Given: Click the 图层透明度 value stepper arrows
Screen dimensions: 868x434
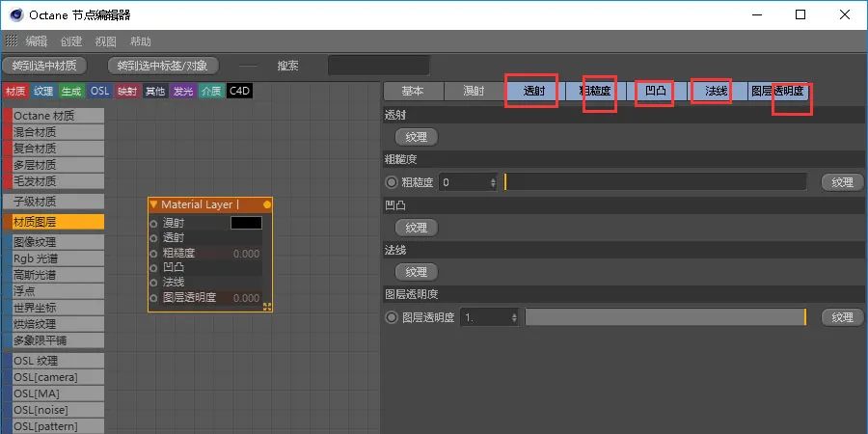Looking at the screenshot, I should click(x=514, y=317).
